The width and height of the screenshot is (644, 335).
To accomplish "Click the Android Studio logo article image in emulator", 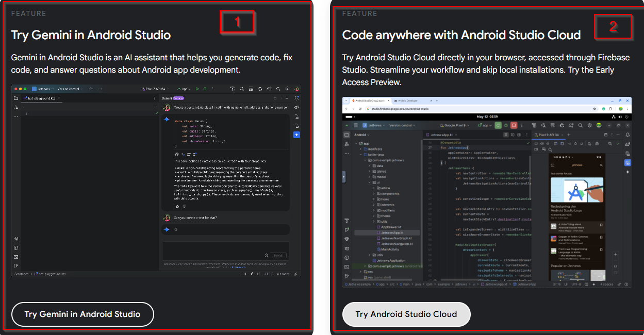I will (x=577, y=190).
